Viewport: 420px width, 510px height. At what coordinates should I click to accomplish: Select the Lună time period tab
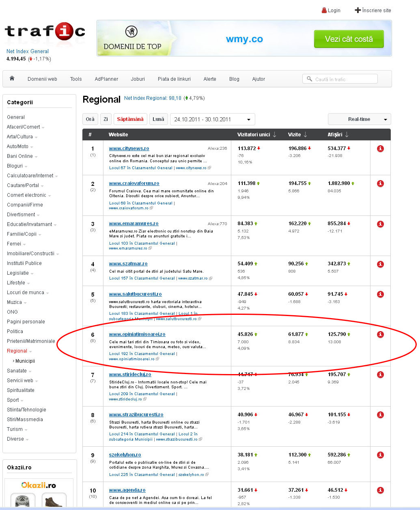click(x=158, y=119)
